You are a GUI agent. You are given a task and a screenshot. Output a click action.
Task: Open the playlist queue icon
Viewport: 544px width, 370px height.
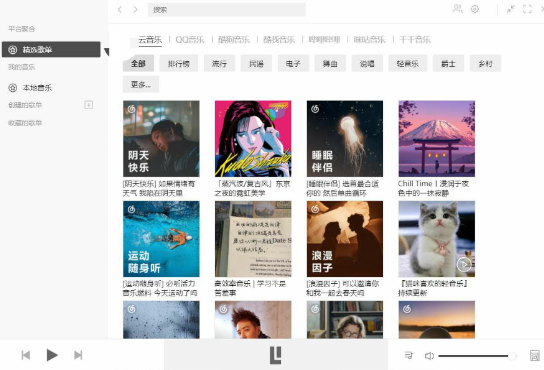pos(409,355)
